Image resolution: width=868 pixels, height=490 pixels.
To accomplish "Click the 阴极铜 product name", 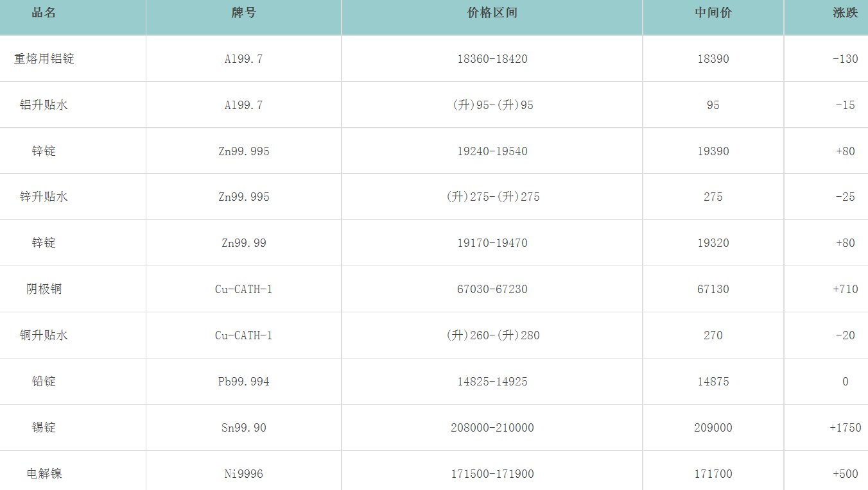I will tap(44, 289).
